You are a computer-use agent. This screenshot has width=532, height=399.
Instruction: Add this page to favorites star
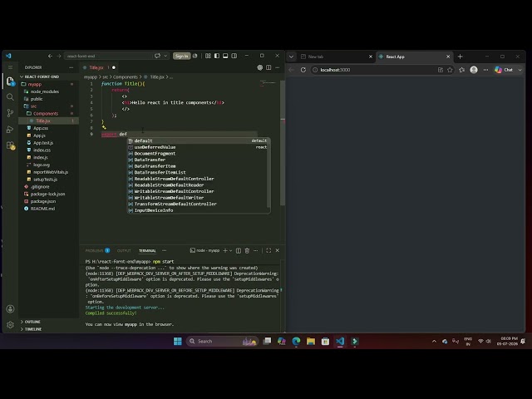[450, 70]
